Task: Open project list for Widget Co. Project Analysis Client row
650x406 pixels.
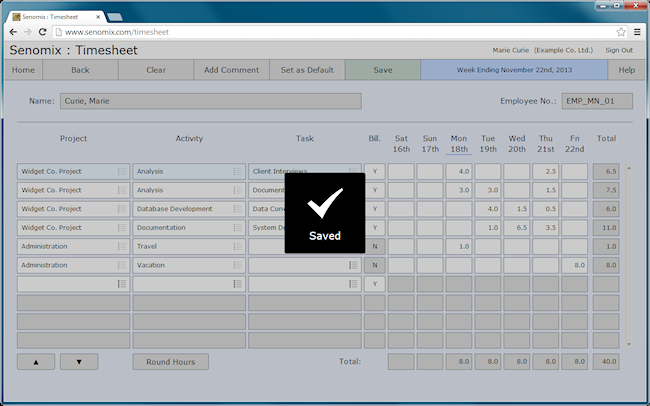Action: (121, 171)
